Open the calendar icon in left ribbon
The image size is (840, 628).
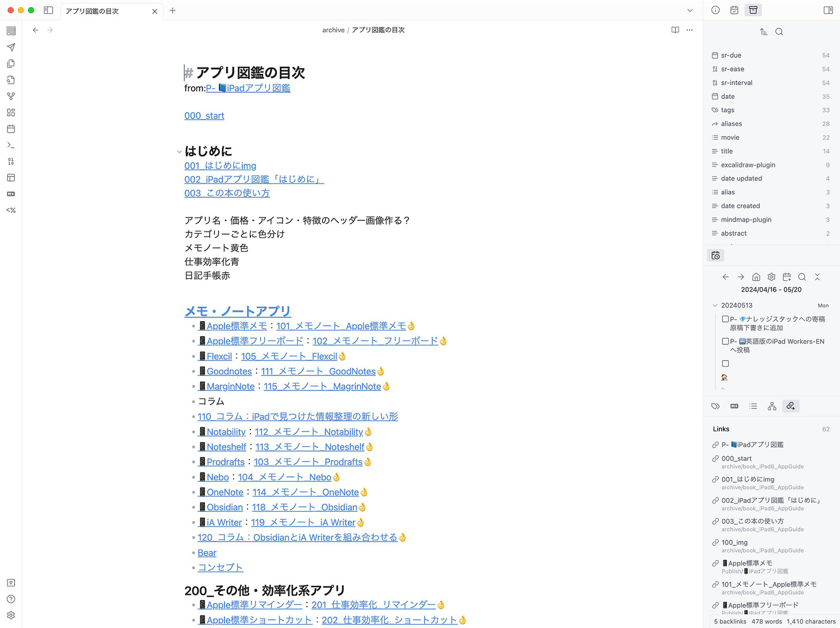click(11, 129)
